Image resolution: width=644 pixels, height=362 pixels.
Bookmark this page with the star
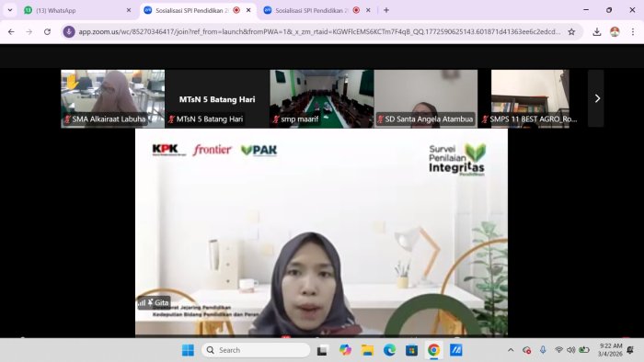coord(571,31)
